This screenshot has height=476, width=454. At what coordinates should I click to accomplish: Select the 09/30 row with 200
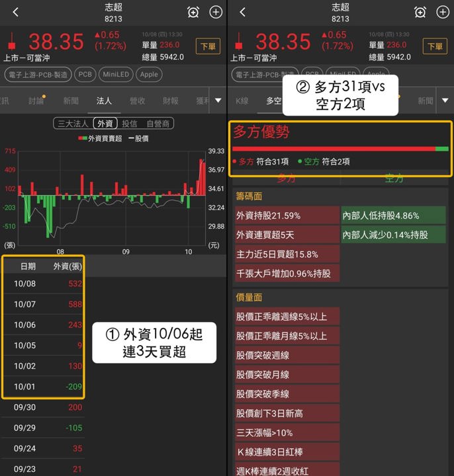42,407
